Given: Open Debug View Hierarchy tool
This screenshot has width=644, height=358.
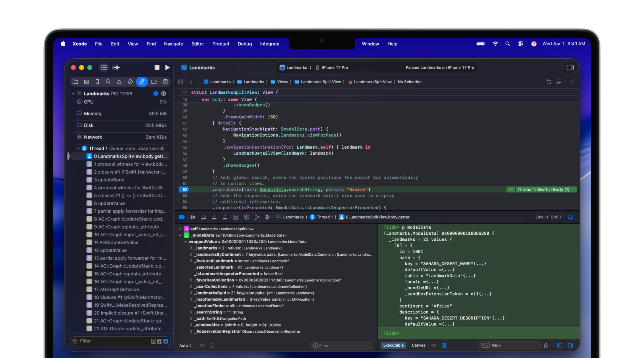Looking at the screenshot, I should tap(247, 217).
